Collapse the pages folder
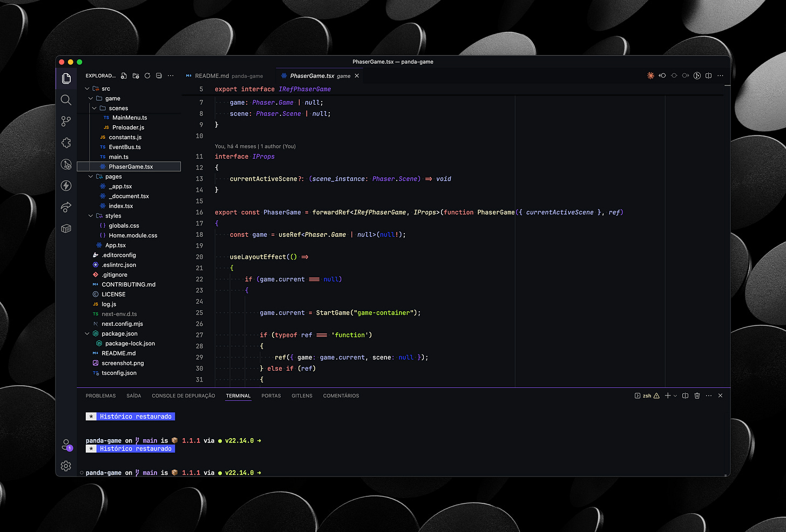 pyautogui.click(x=91, y=176)
